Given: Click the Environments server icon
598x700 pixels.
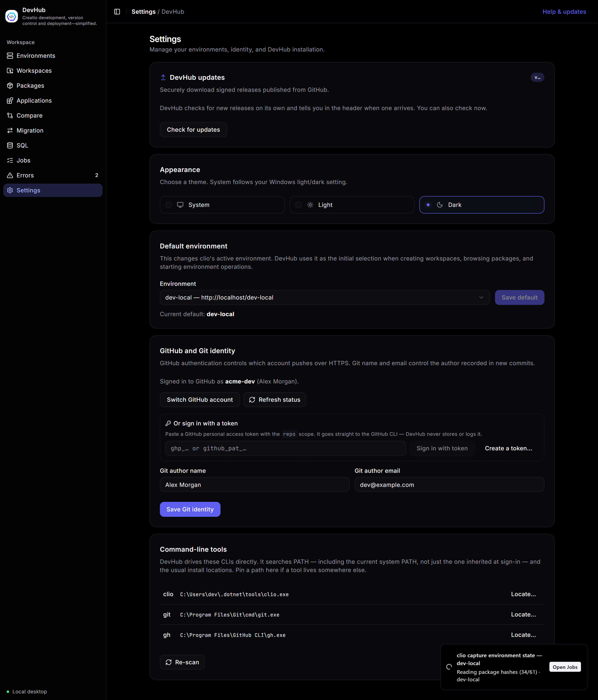Looking at the screenshot, I should tap(10, 56).
